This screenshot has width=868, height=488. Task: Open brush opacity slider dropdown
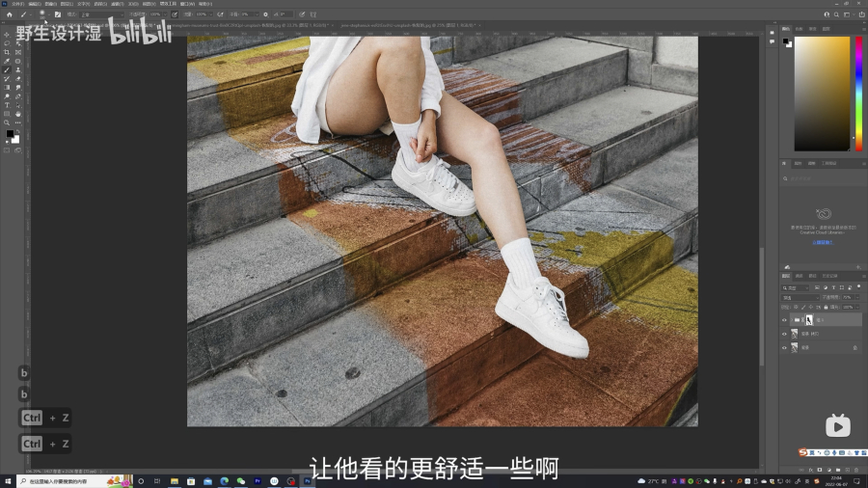point(166,14)
